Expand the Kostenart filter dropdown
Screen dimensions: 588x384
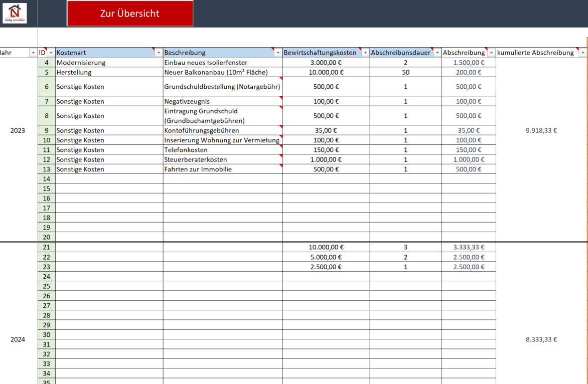click(x=159, y=53)
